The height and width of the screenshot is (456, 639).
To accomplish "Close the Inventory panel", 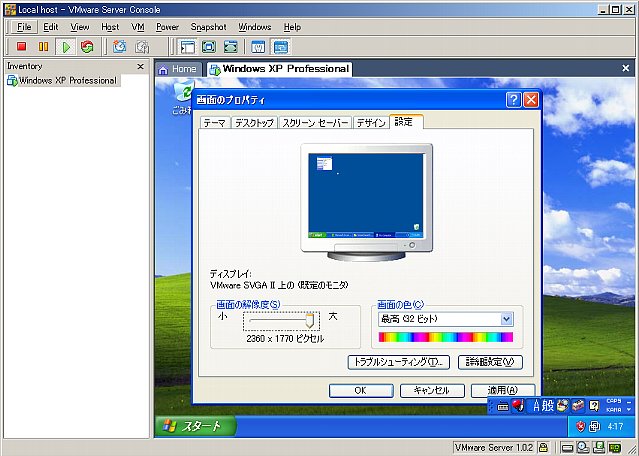I will [x=141, y=66].
